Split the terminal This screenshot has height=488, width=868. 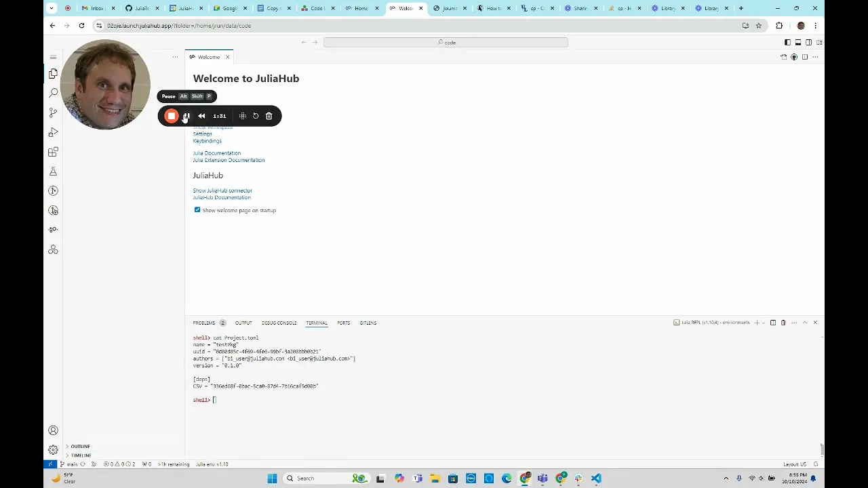coord(773,323)
